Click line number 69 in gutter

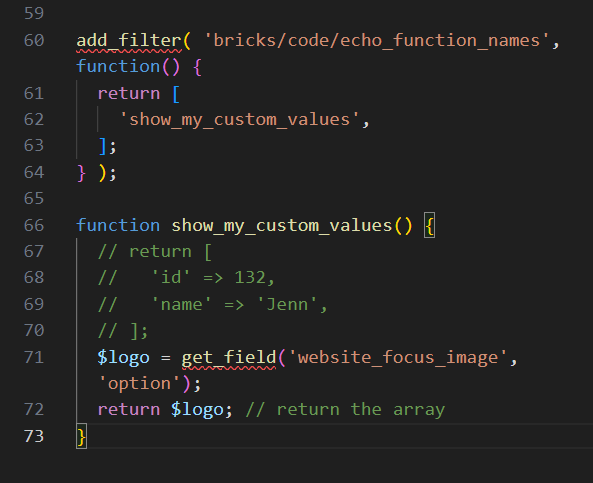[34, 304]
